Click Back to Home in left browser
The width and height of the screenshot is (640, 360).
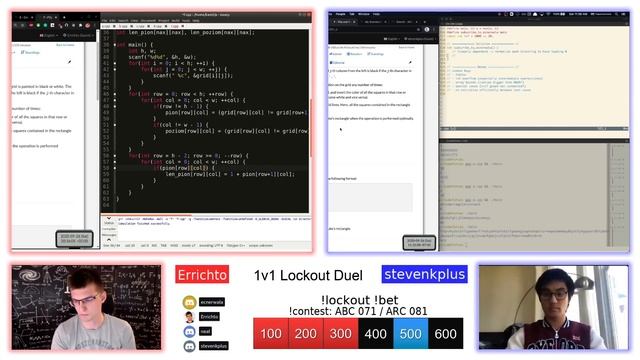point(65,45)
